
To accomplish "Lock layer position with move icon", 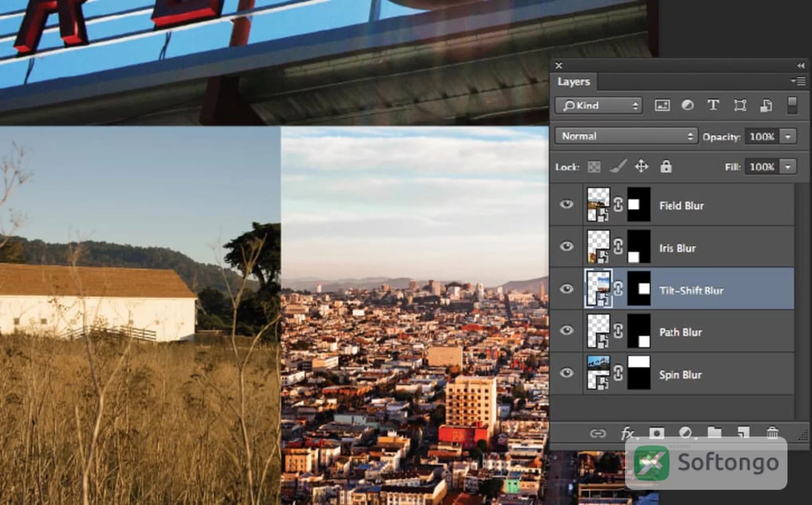I will [642, 167].
